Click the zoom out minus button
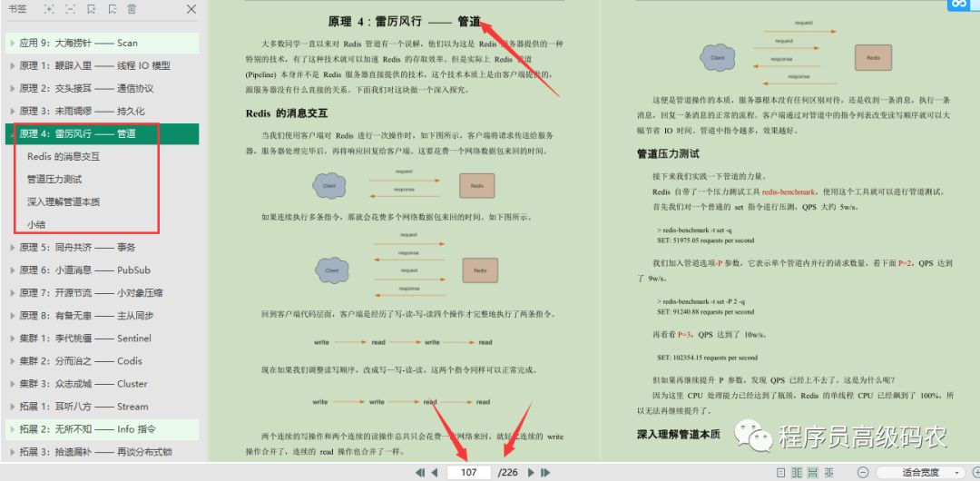Image resolution: width=980 pixels, height=481 pixels. 863,472
